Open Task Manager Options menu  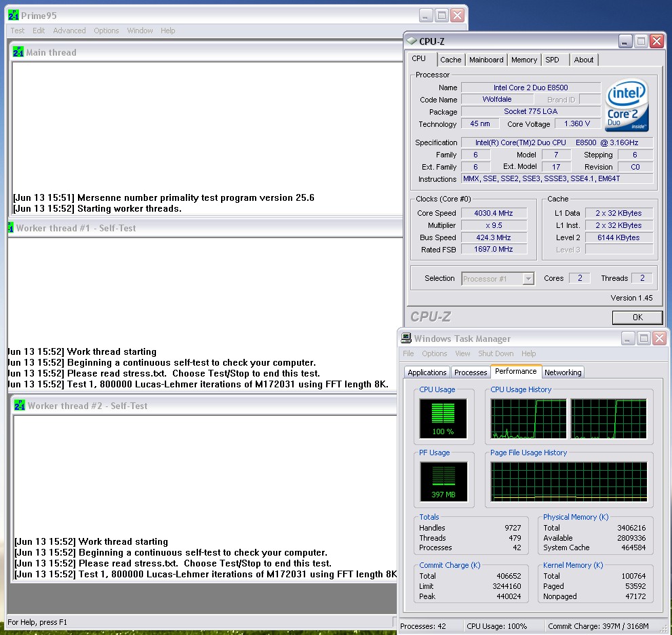click(x=434, y=353)
